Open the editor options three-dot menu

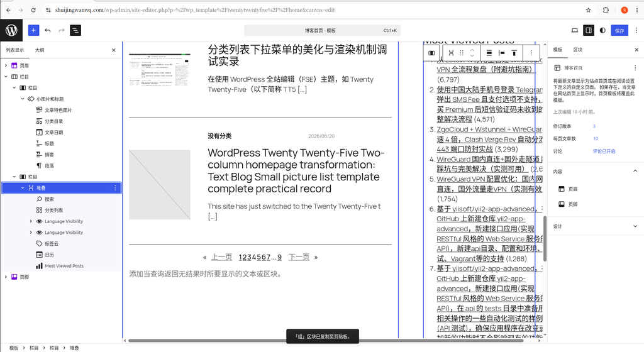tap(636, 30)
